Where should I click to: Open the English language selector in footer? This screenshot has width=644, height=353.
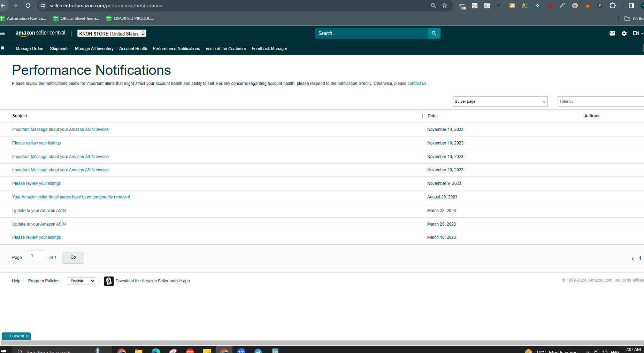click(x=82, y=281)
